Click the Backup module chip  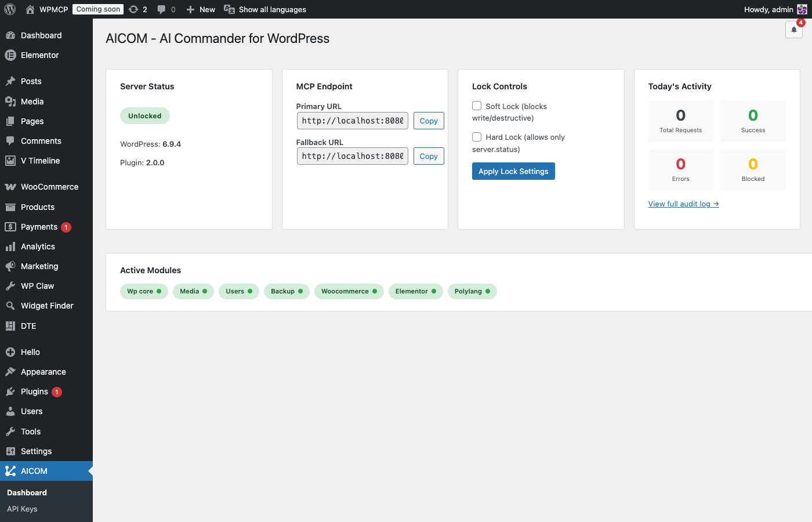(287, 291)
